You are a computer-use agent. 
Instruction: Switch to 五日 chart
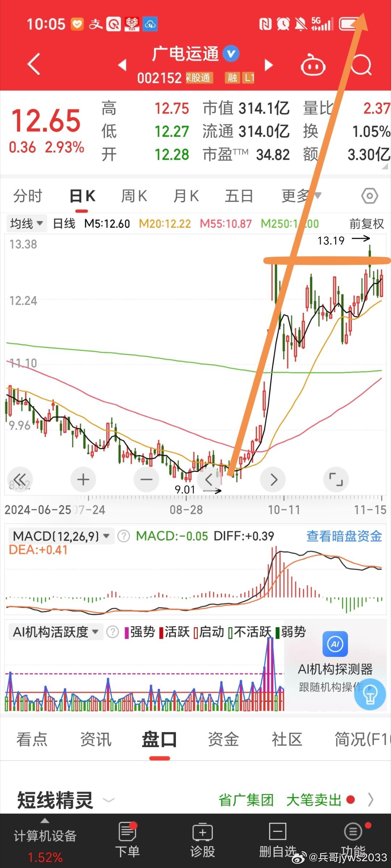[239, 196]
